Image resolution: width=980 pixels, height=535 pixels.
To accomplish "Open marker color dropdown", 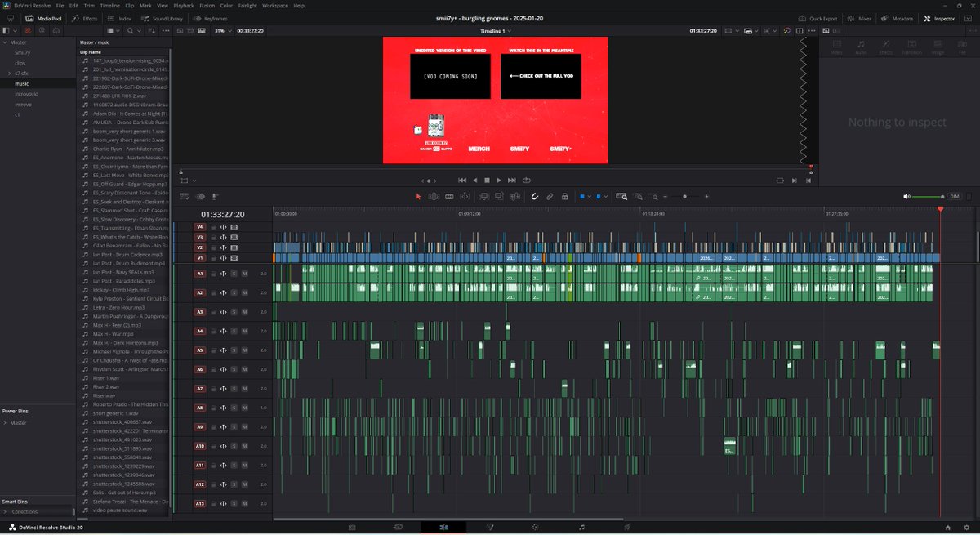I will coord(605,197).
